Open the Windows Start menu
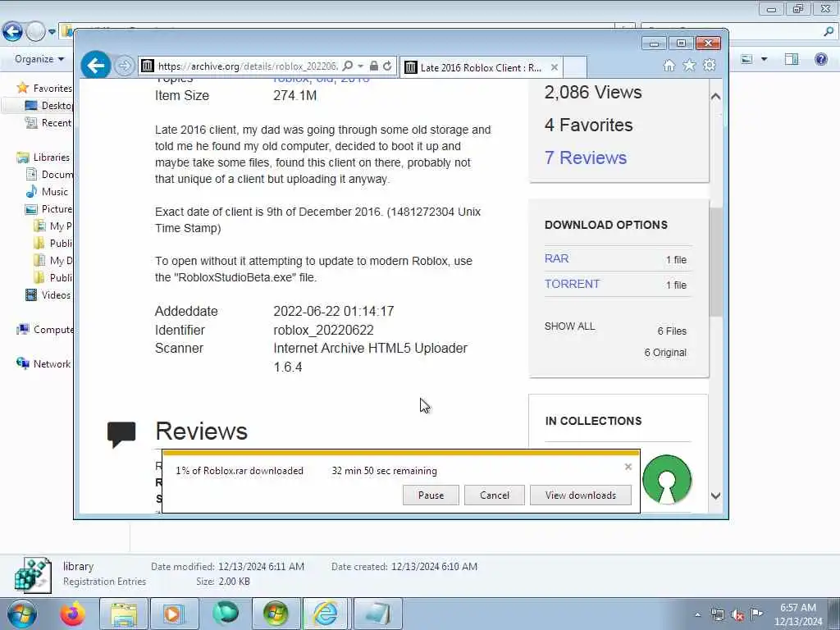840x630 pixels. pyautogui.click(x=22, y=614)
